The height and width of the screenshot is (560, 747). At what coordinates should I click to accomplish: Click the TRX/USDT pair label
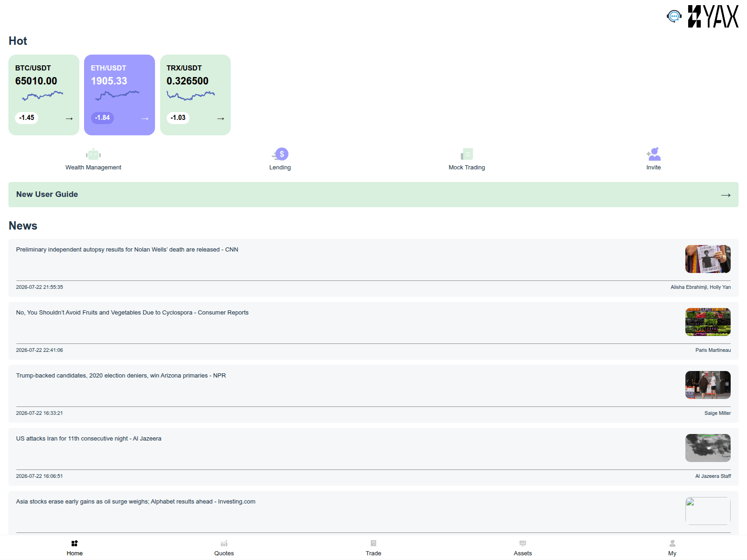click(x=184, y=68)
